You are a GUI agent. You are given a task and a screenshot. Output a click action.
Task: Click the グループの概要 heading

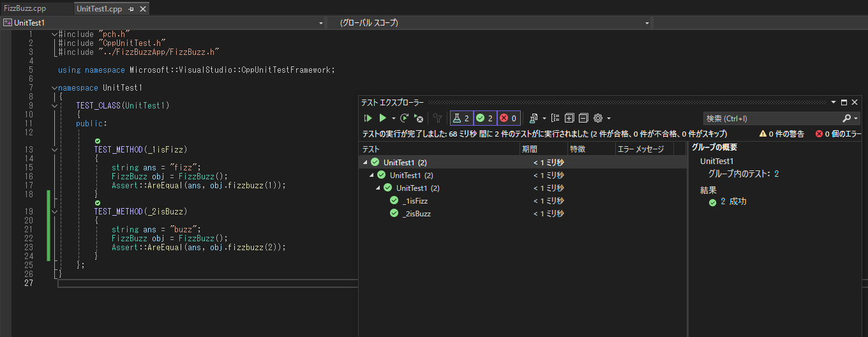point(714,147)
